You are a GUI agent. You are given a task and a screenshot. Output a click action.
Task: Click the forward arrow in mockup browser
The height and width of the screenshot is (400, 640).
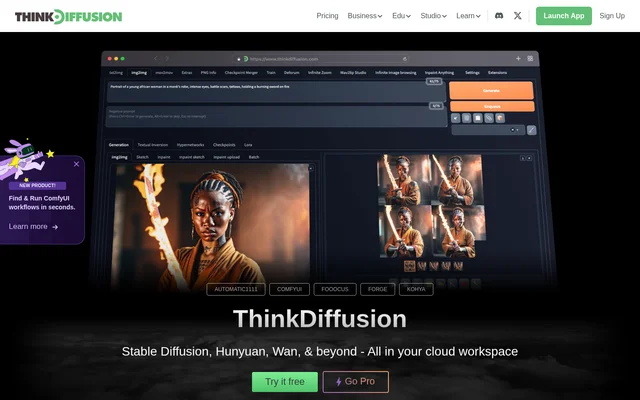pyautogui.click(x=167, y=58)
